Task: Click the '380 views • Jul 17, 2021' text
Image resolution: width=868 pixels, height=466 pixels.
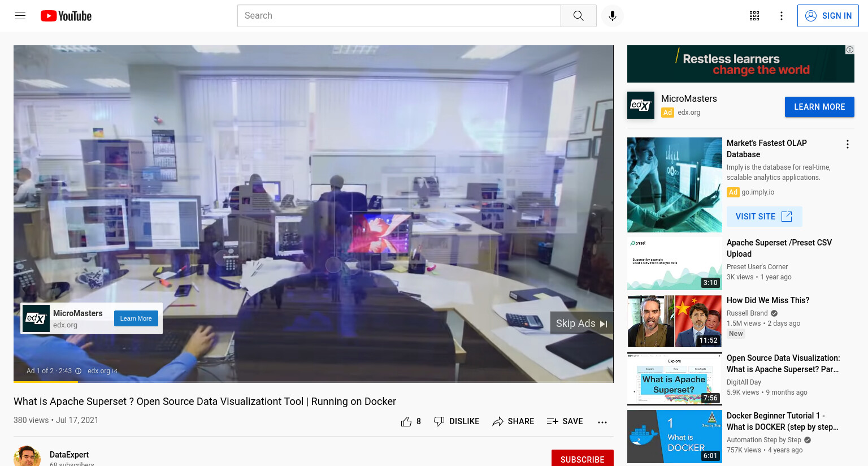Action: [56, 420]
